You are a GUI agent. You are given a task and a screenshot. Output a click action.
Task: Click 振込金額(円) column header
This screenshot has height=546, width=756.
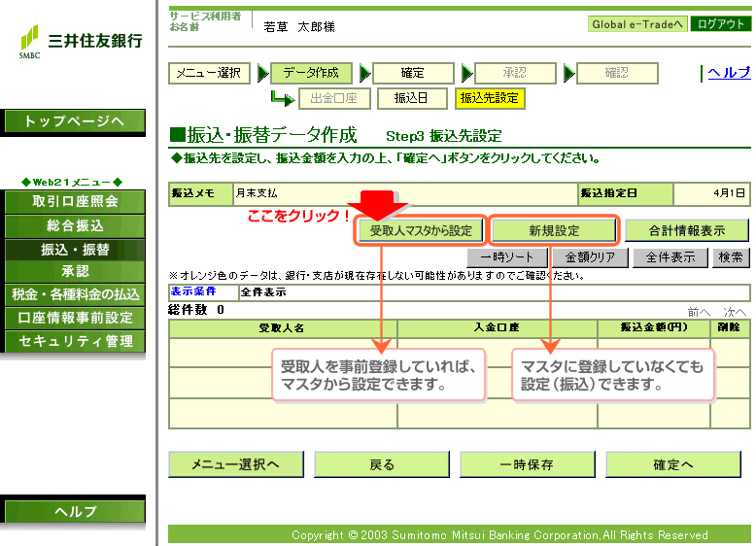click(x=654, y=327)
